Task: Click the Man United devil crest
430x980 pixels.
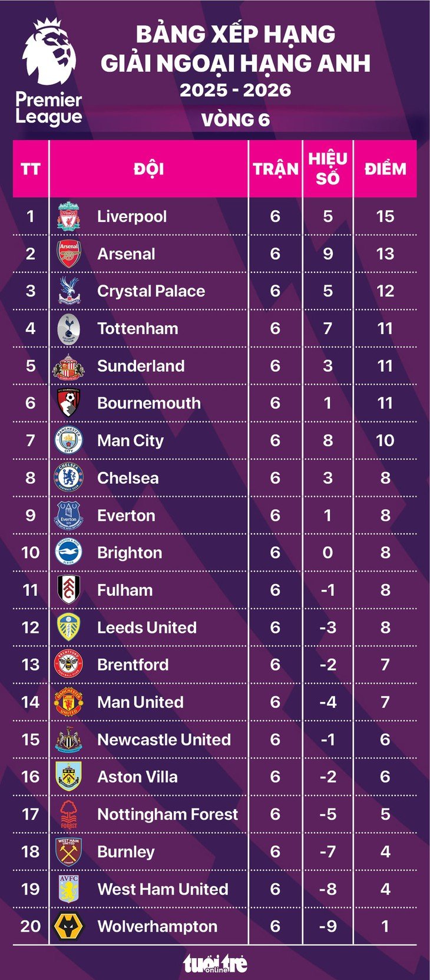Action: click(68, 702)
